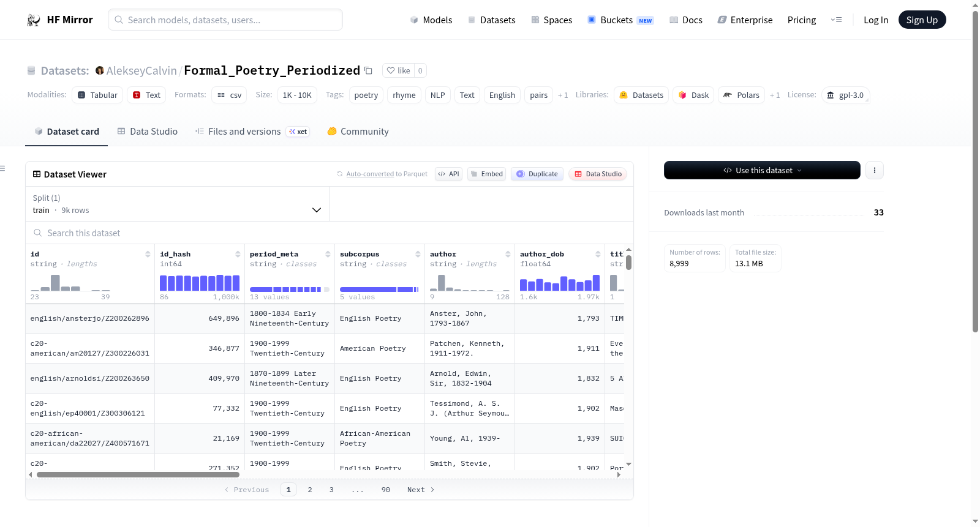Go to page 3

pyautogui.click(x=331, y=490)
